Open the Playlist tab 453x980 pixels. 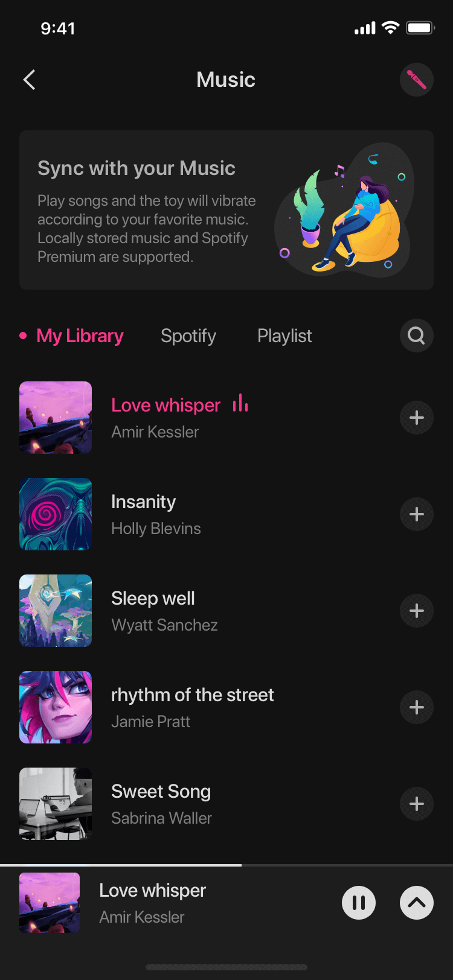[284, 336]
